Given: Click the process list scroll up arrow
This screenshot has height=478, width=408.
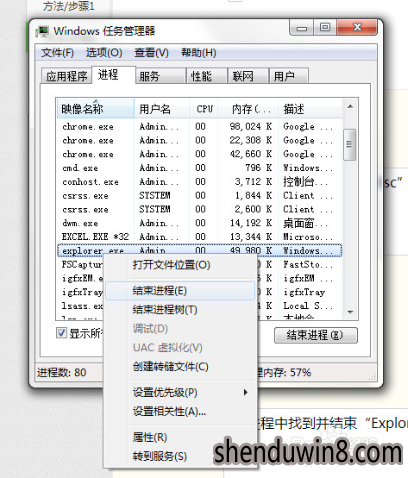Looking at the screenshot, I should (350, 107).
